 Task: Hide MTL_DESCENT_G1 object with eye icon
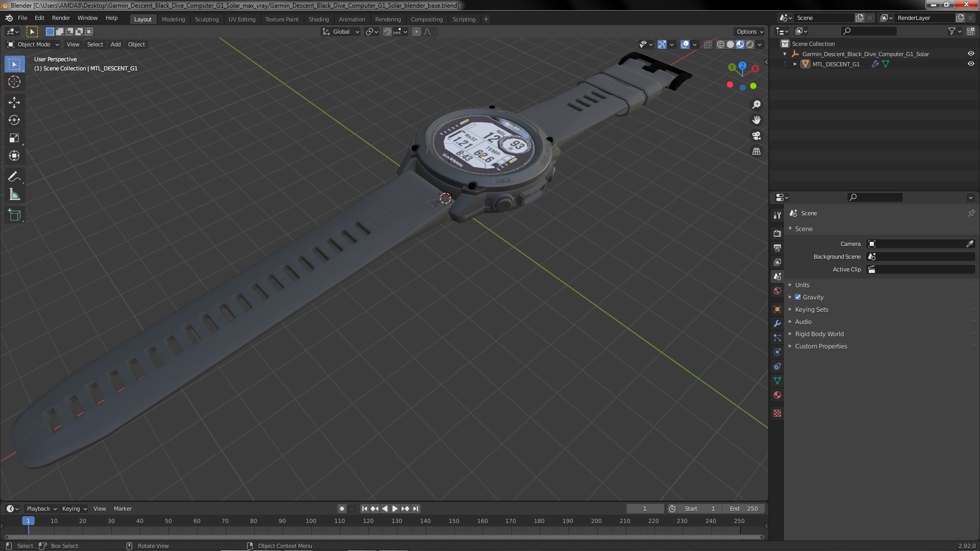[971, 64]
